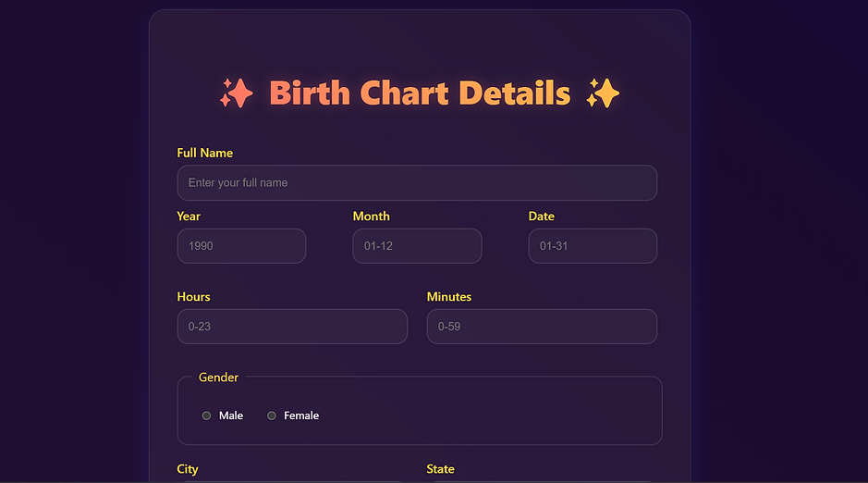Click the Birth Chart Details heading
The image size is (868, 483).
420,93
